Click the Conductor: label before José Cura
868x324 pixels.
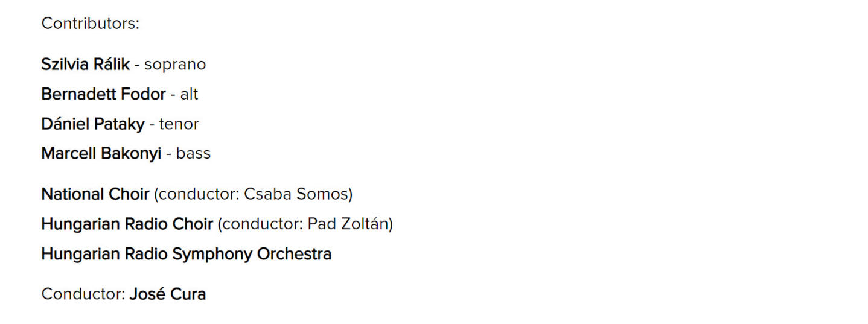click(83, 294)
